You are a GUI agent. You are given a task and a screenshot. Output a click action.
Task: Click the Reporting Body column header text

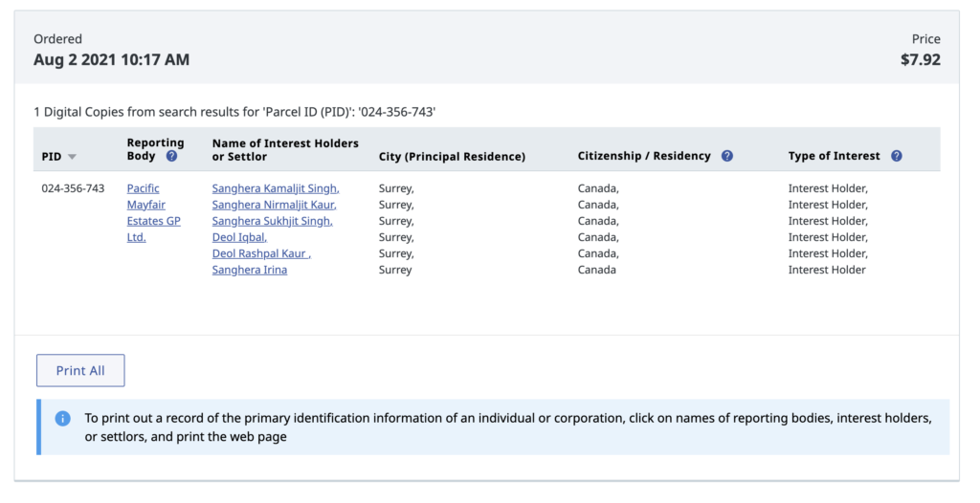click(155, 149)
